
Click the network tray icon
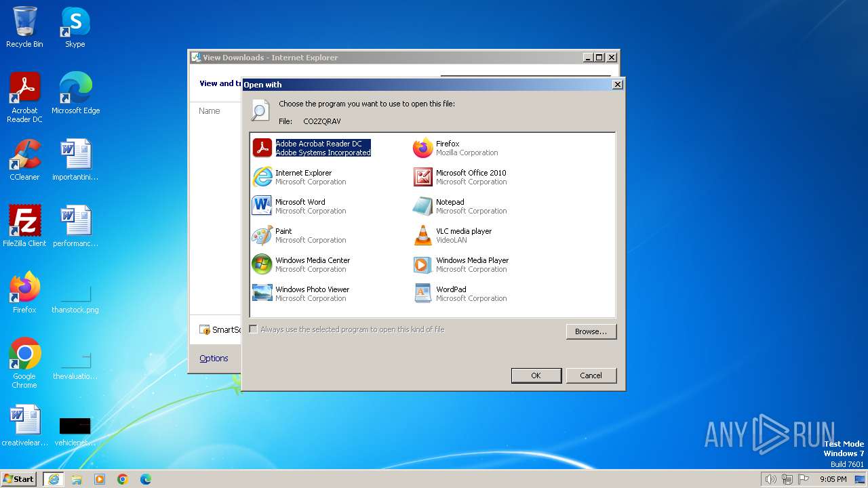(x=787, y=479)
